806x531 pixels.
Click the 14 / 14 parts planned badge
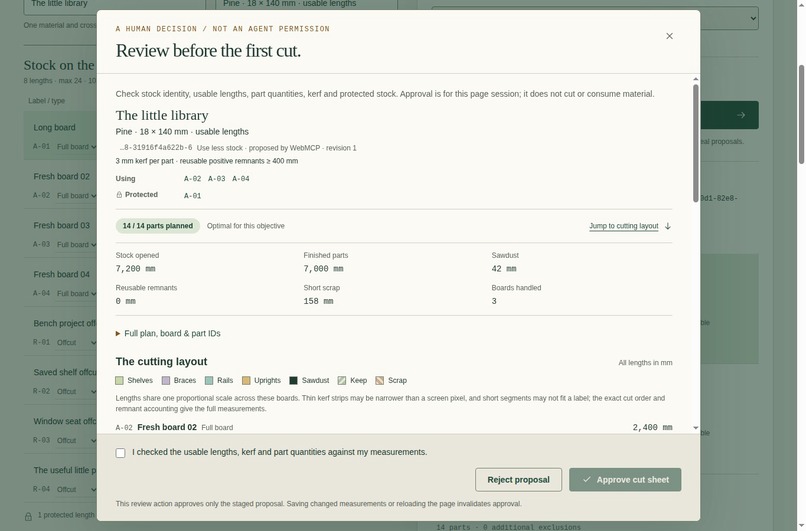(158, 226)
